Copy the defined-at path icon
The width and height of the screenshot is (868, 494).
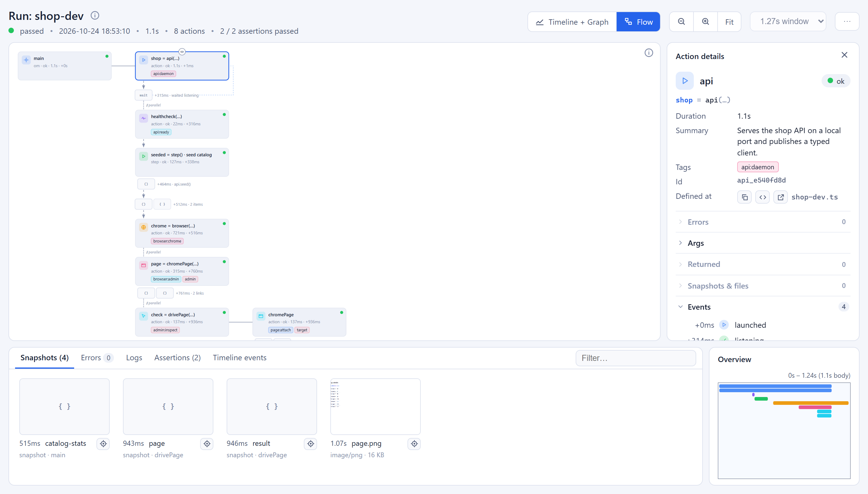pyautogui.click(x=744, y=197)
